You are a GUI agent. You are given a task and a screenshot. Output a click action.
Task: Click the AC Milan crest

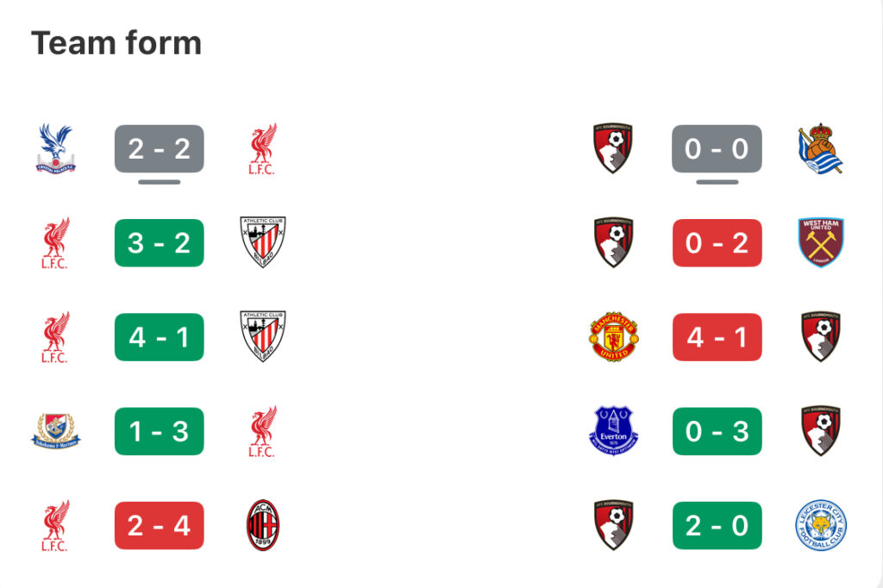pos(263,525)
